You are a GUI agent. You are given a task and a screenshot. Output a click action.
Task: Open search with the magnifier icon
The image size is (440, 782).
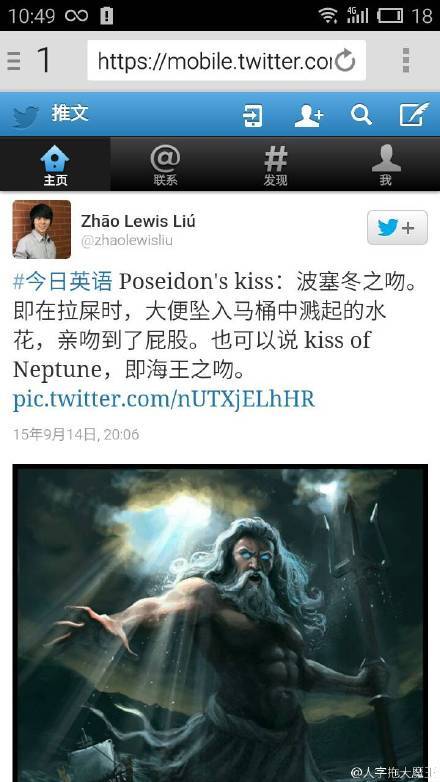[361, 115]
